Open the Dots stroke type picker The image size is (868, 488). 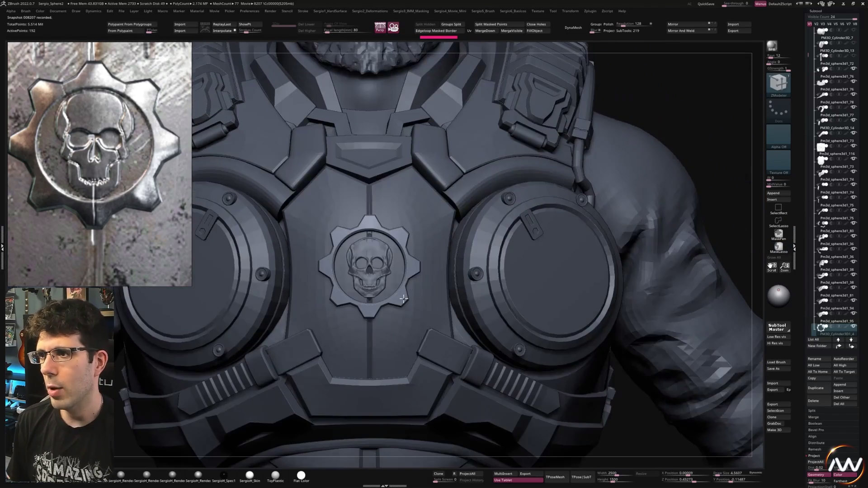click(x=778, y=111)
